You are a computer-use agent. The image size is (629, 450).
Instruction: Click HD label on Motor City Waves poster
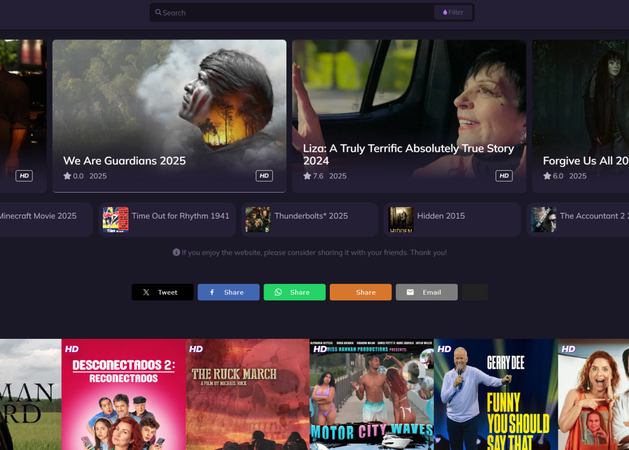click(x=320, y=349)
